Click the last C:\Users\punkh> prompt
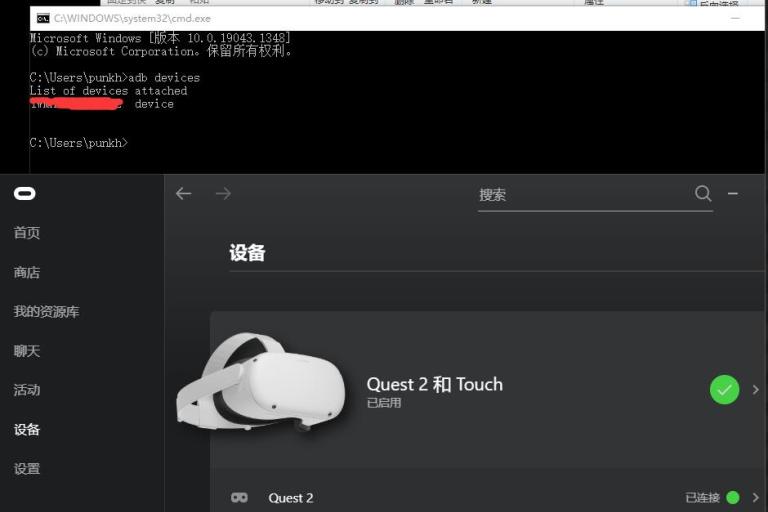 [78, 143]
